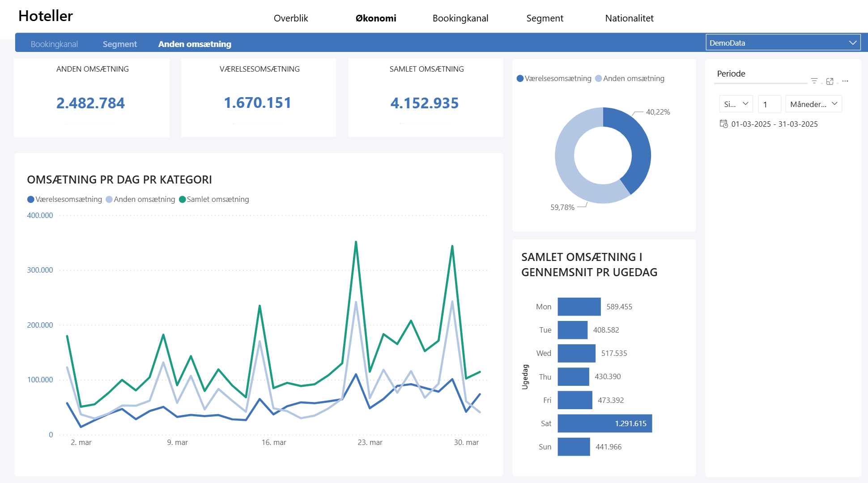Click focus mode icon in Periode slicer
Viewport: 868px width, 483px height.
click(830, 81)
